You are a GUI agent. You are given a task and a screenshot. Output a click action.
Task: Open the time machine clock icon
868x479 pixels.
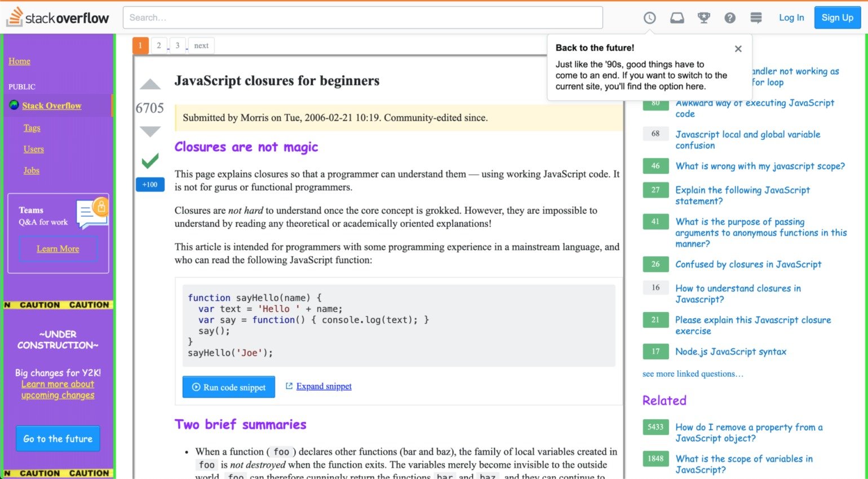click(650, 18)
